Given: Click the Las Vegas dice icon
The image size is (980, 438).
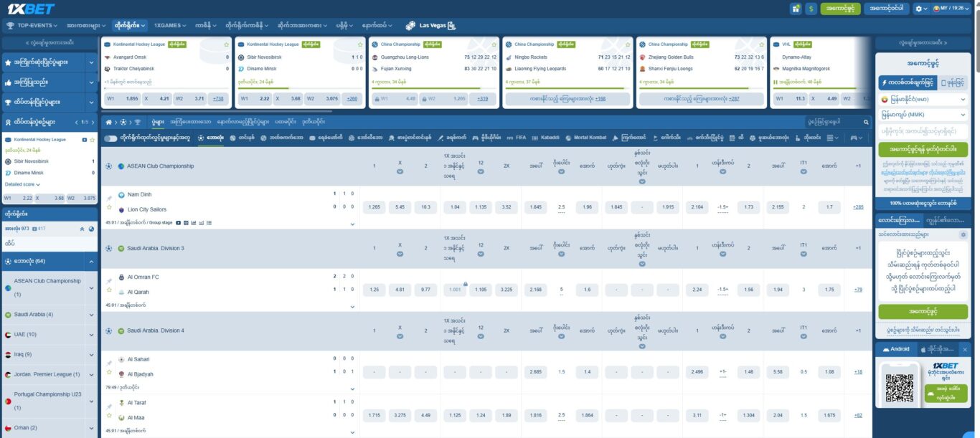Looking at the screenshot, I should [410, 26].
